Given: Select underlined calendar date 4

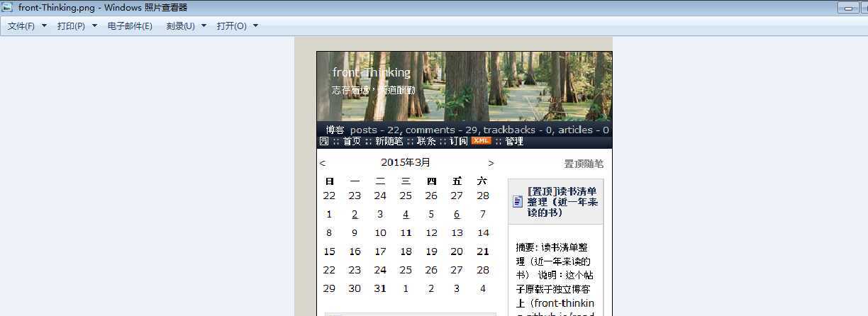Looking at the screenshot, I should (x=406, y=214).
